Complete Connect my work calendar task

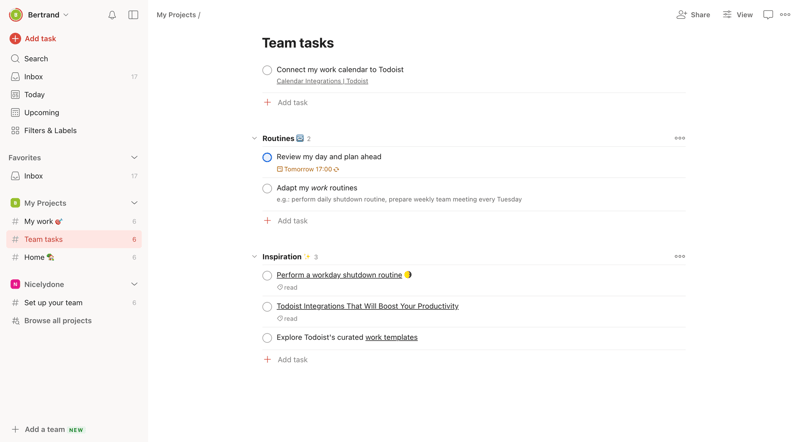(x=267, y=70)
